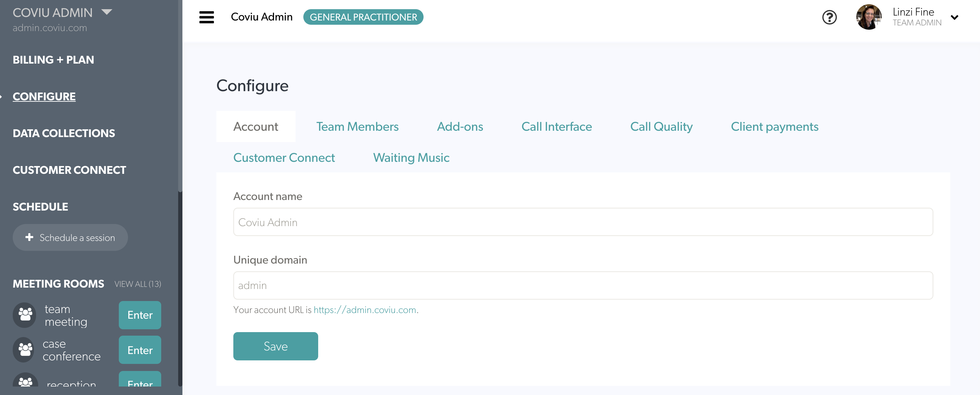Click the team meeting room name
The width and height of the screenshot is (980, 395).
(x=66, y=315)
